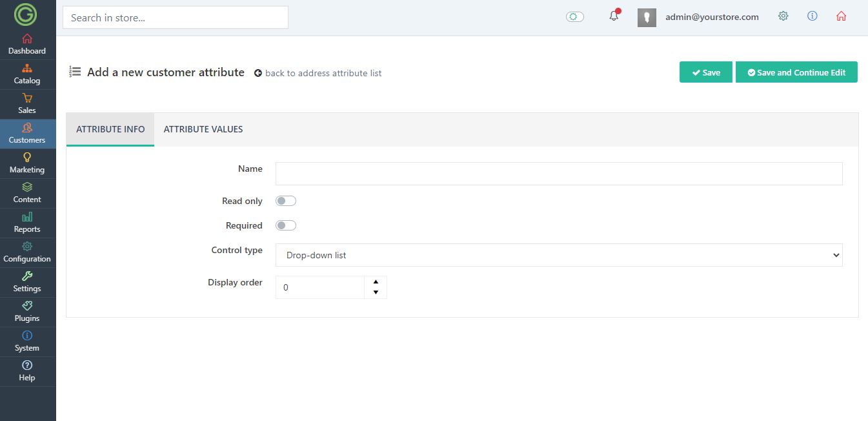Click the admin user avatar

pyautogui.click(x=647, y=17)
